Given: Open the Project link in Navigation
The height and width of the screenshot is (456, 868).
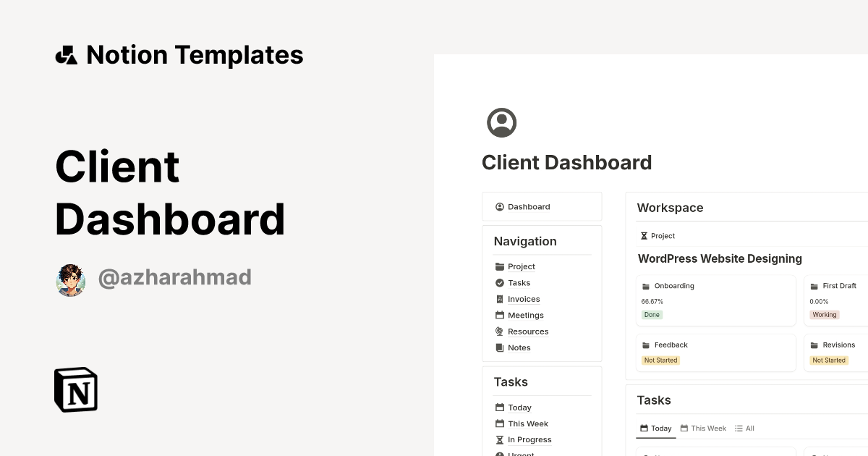Looking at the screenshot, I should (521, 266).
